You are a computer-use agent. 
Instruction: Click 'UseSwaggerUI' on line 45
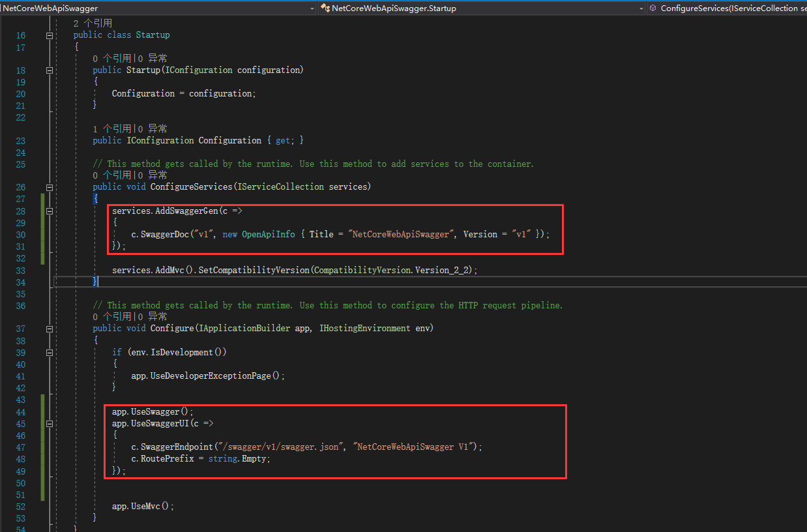tap(160, 423)
